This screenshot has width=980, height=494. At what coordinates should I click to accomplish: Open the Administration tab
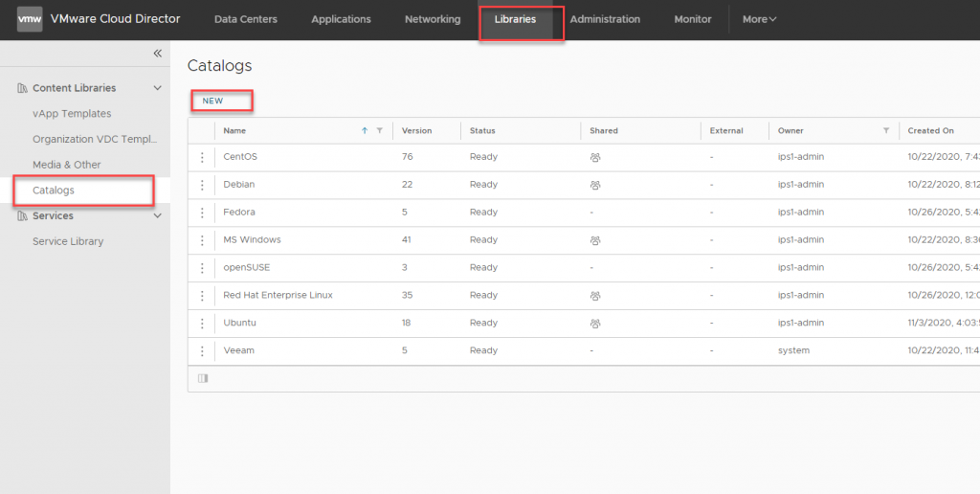(605, 19)
